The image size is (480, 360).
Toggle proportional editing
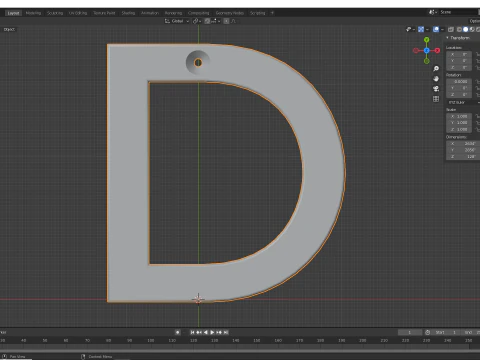click(x=226, y=21)
